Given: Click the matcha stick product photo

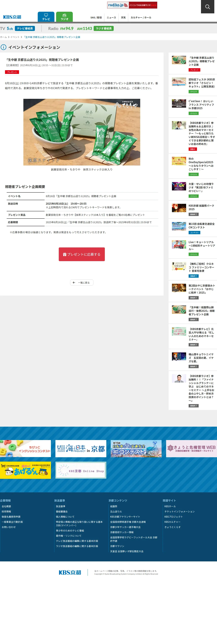Looking at the screenshot, I should pos(82,132).
